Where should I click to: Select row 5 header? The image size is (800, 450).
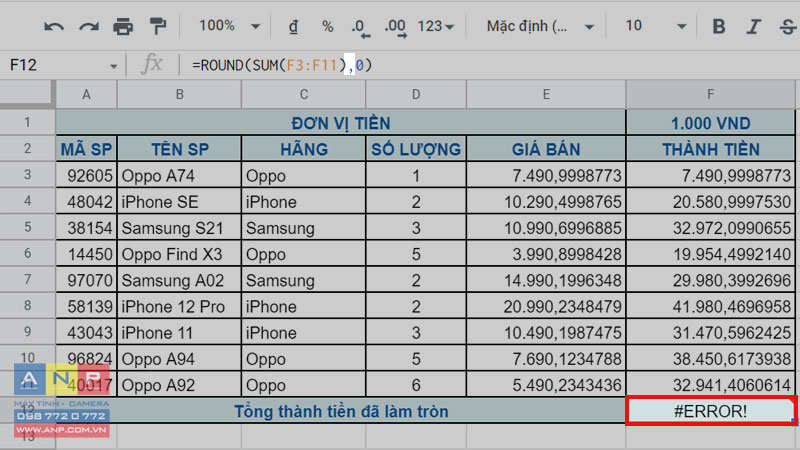tap(28, 227)
